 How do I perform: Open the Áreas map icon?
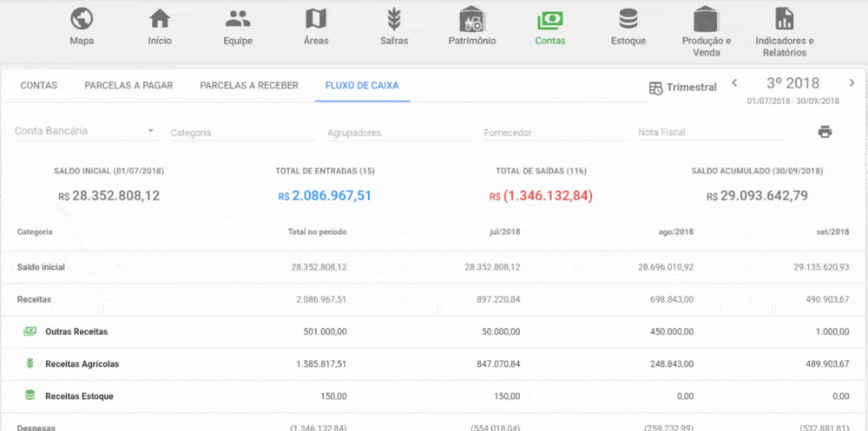(x=316, y=19)
